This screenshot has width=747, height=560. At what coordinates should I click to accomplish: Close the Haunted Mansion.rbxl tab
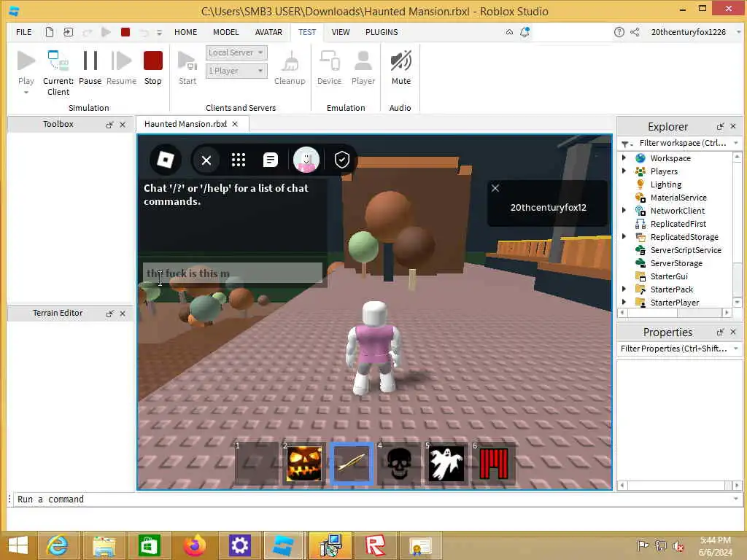click(235, 124)
